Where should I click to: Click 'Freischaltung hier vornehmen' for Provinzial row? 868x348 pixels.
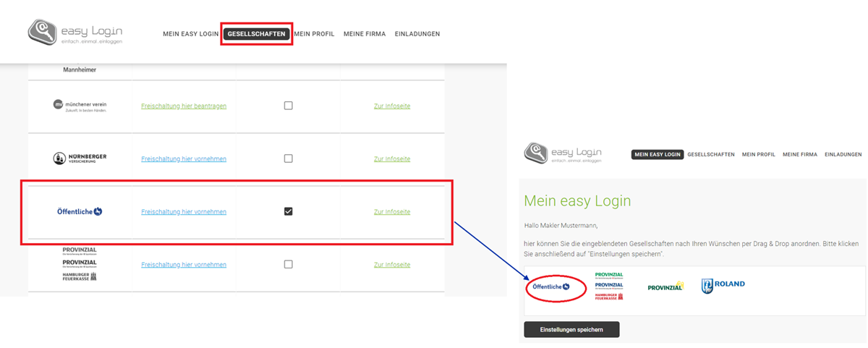tap(184, 265)
